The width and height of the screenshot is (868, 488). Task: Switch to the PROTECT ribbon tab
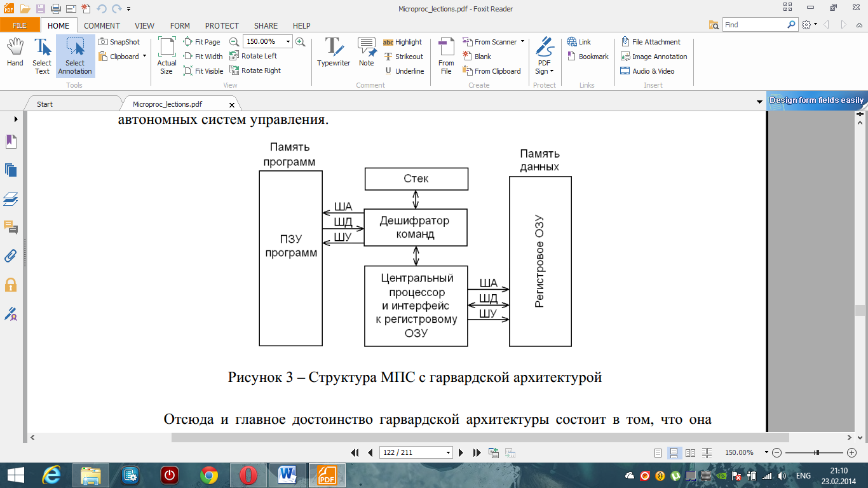[x=222, y=26]
